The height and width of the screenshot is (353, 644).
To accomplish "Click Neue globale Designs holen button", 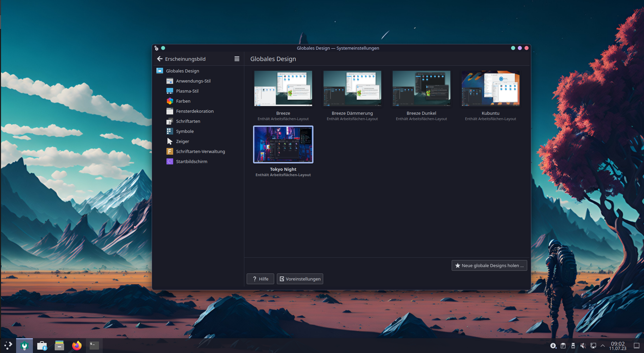I will (x=489, y=265).
